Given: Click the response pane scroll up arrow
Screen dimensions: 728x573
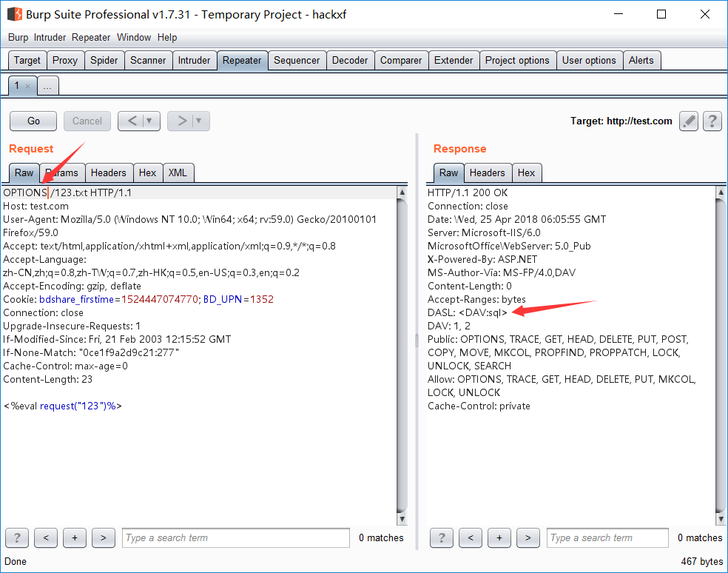Looking at the screenshot, I should click(721, 192).
